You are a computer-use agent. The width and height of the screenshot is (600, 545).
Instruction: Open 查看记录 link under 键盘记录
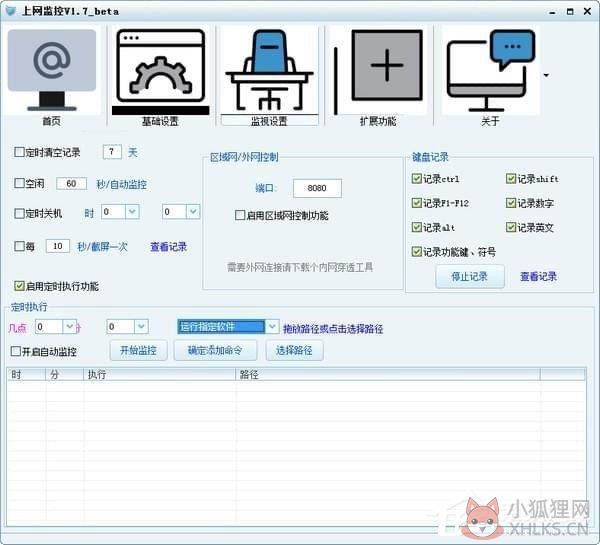[538, 276]
